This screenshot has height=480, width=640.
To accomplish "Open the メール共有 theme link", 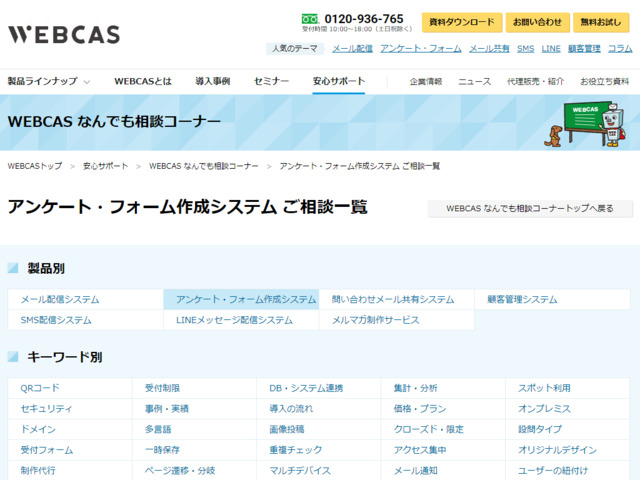I will 489,49.
